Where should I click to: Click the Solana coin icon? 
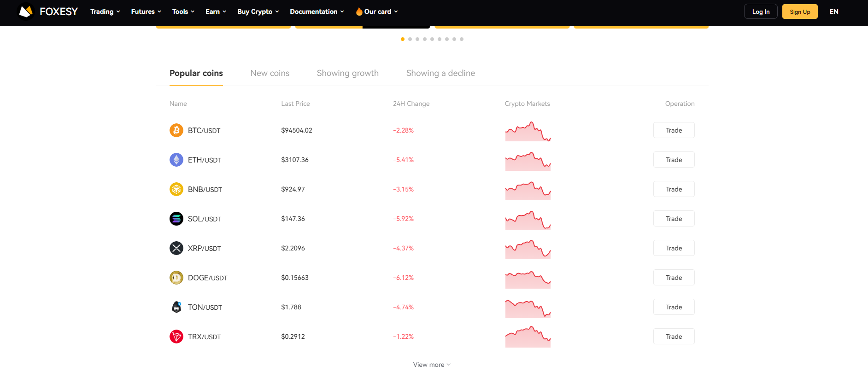click(176, 219)
